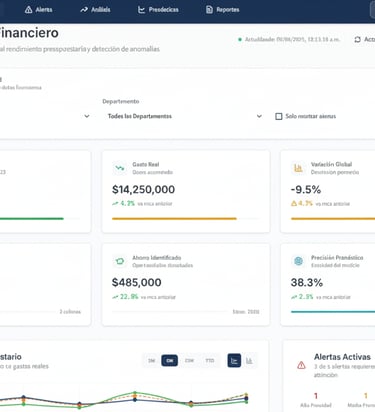Click the Gasto Real card title

tap(146, 164)
